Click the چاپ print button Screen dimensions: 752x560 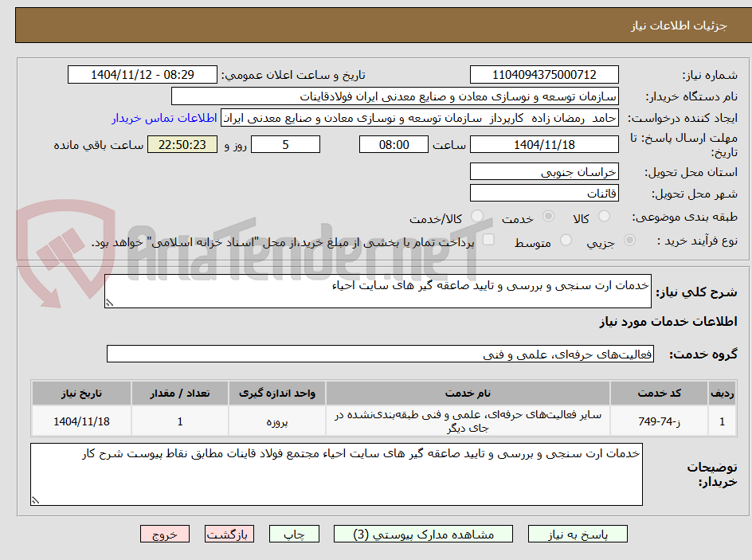pos(294,534)
